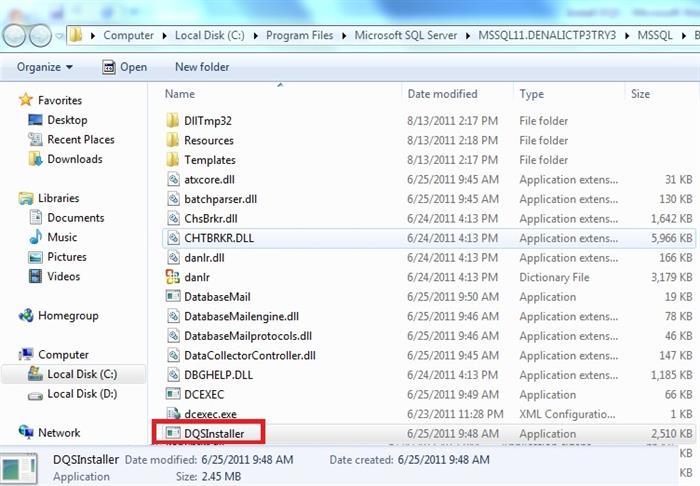Sort by the Size column header
This screenshot has width=700, height=486.
click(x=640, y=94)
